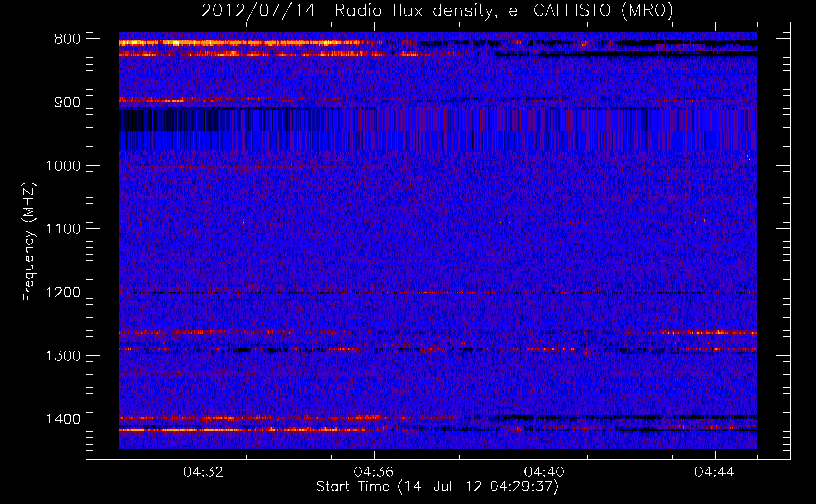This screenshot has height=504, width=816.
Task: Click the 04:44 time axis label
Action: tap(715, 472)
